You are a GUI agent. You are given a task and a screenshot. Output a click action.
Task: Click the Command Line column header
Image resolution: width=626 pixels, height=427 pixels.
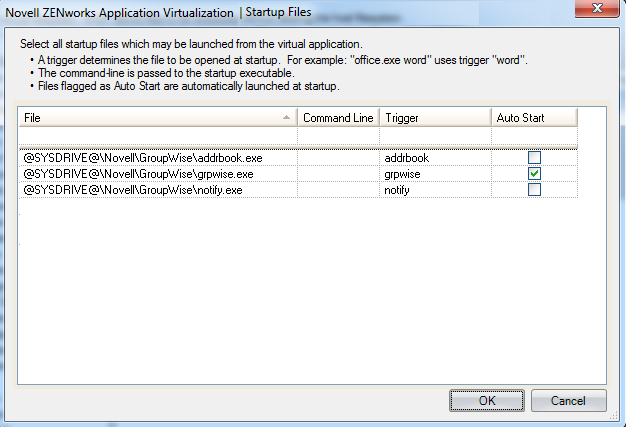pos(339,118)
